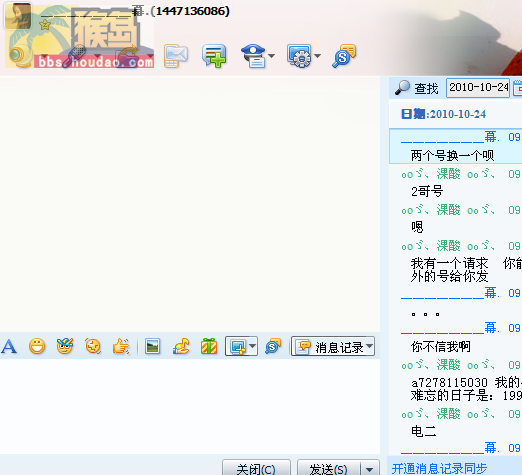522x475 pixels.
Task: Expand the screenshot options dropdown arrow
Action: click(x=253, y=346)
